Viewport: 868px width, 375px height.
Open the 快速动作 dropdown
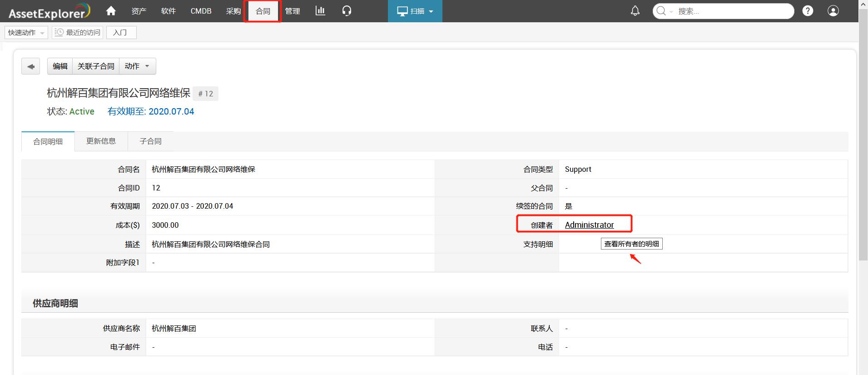(26, 33)
